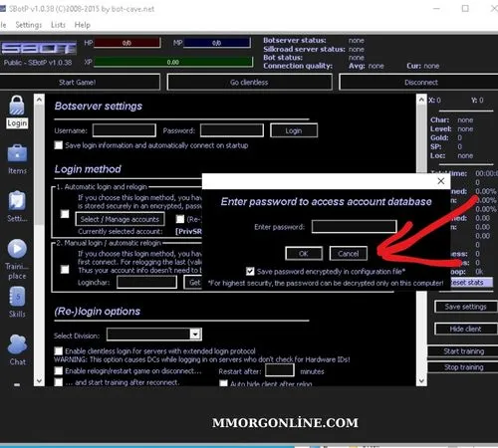This screenshot has width=498, height=448.
Task: Enable clientless login for extended protocol
Action: point(59,351)
